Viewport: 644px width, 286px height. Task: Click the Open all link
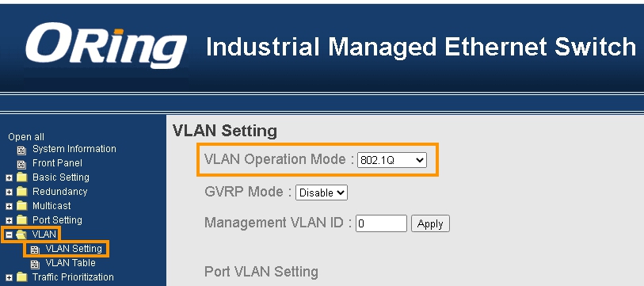pos(26,137)
